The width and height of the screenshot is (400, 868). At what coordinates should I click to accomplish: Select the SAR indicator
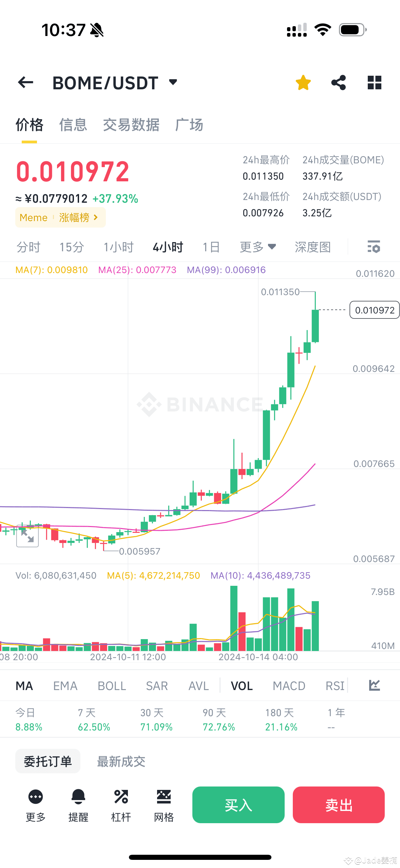(157, 686)
